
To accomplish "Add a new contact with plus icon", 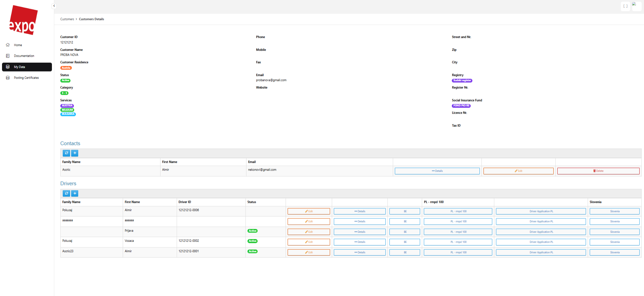I will tap(75, 153).
